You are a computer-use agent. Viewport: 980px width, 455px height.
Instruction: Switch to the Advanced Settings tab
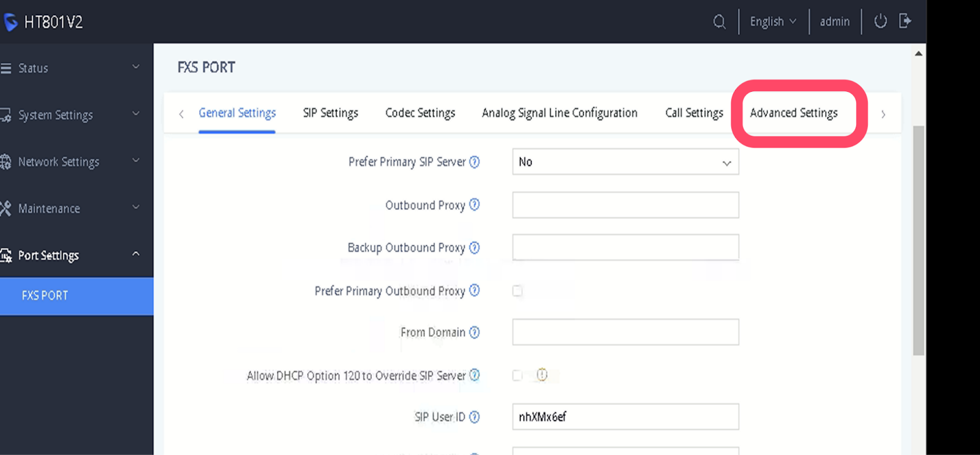tap(794, 113)
